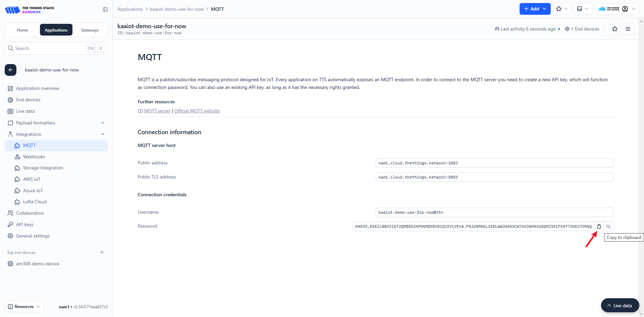Switch to the Home tab

[x=22, y=30]
